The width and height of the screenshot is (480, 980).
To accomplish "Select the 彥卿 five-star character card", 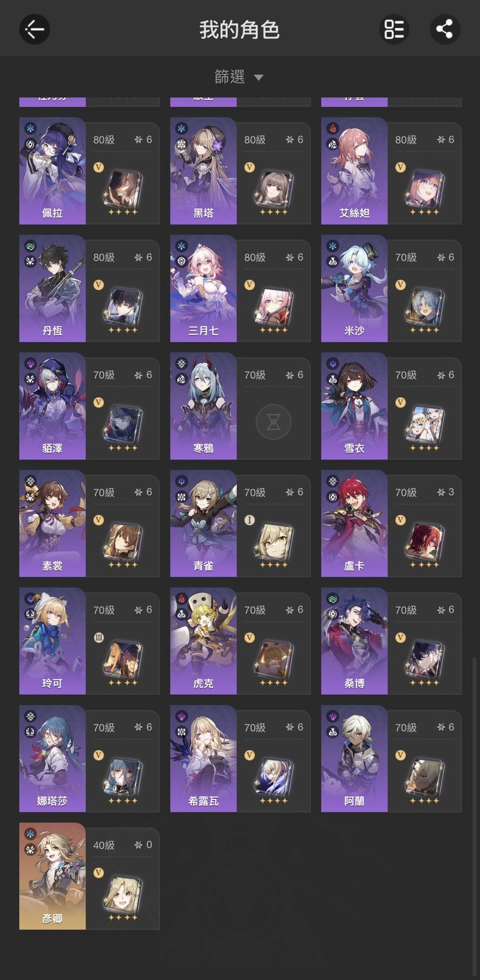I will [90, 876].
